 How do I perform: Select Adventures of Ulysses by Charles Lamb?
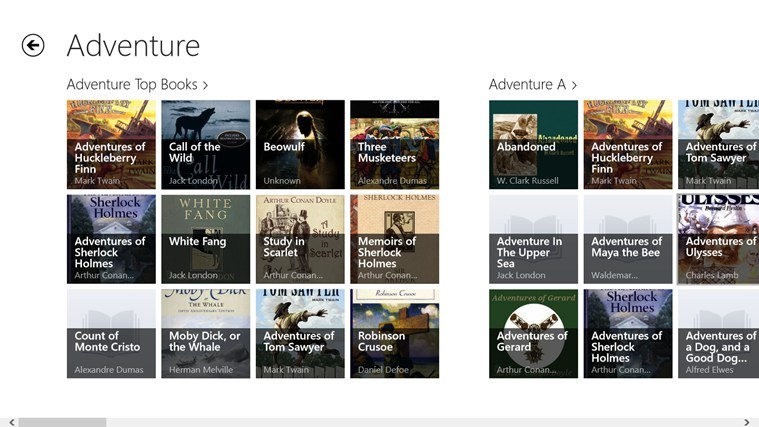point(718,239)
